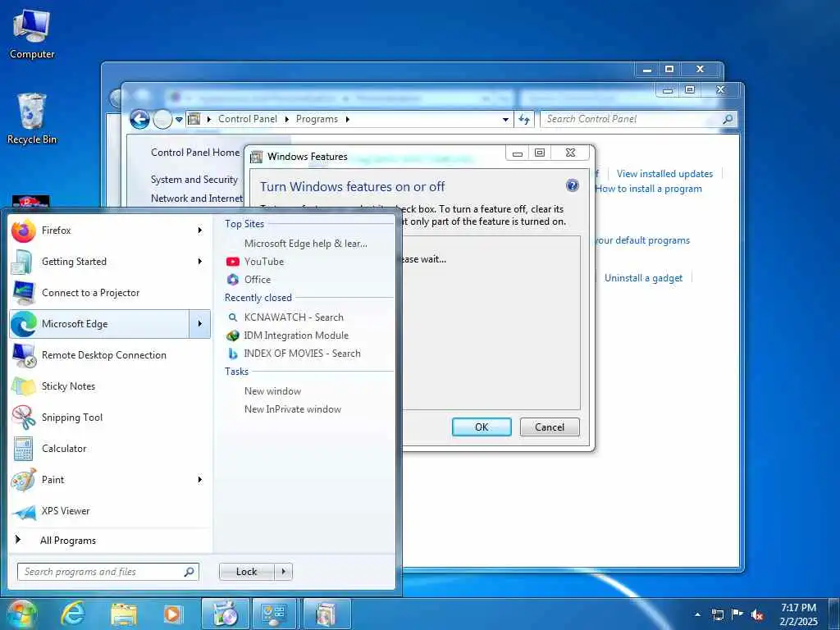Click the Windows Start orb
The width and height of the screenshot is (840, 630).
[21, 614]
